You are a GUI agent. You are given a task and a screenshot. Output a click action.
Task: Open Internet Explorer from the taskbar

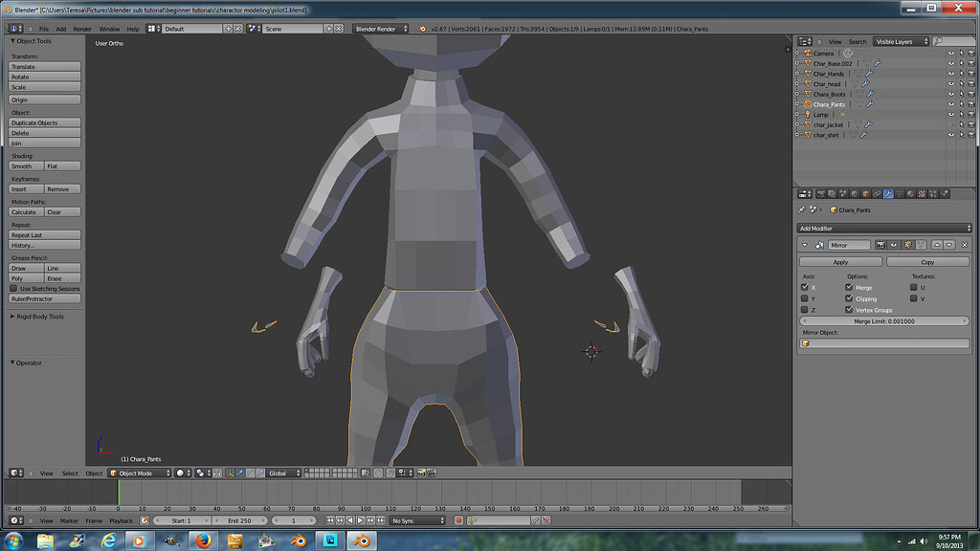[109, 540]
